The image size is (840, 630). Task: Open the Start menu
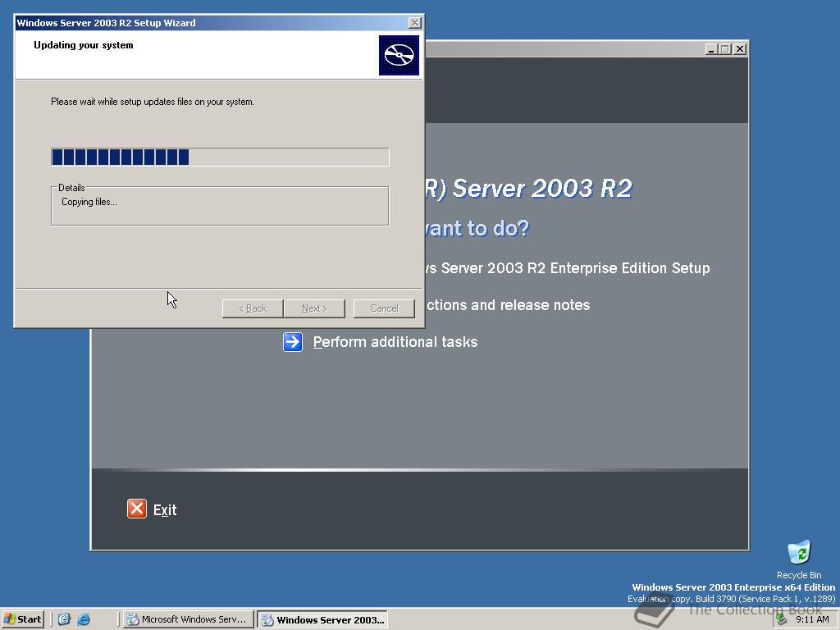click(x=22, y=619)
